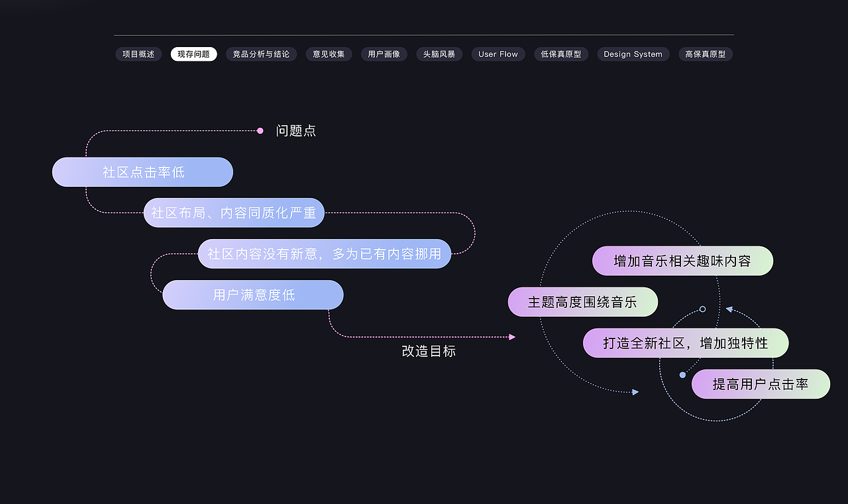Select the User Flow tab
The width and height of the screenshot is (848, 504).
(x=498, y=54)
